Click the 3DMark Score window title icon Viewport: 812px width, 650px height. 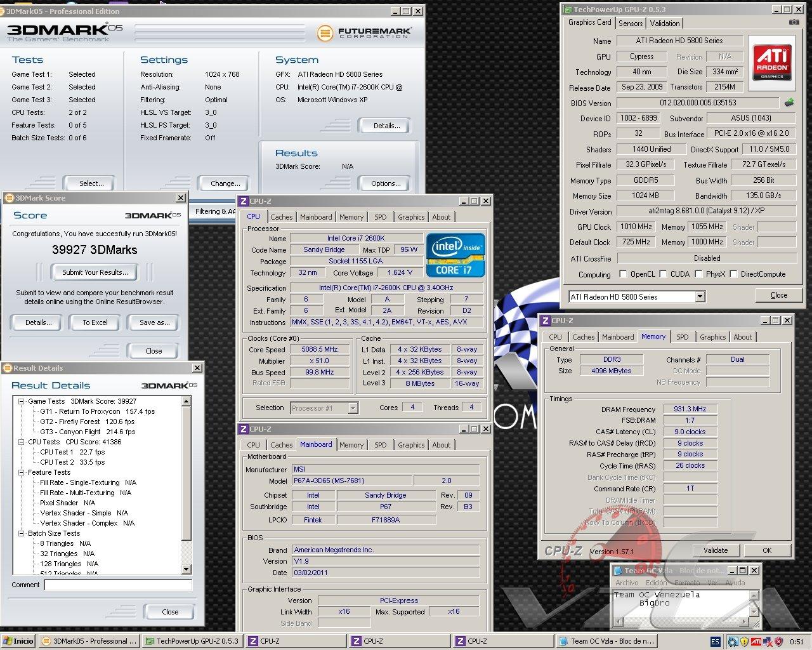pyautogui.click(x=9, y=198)
